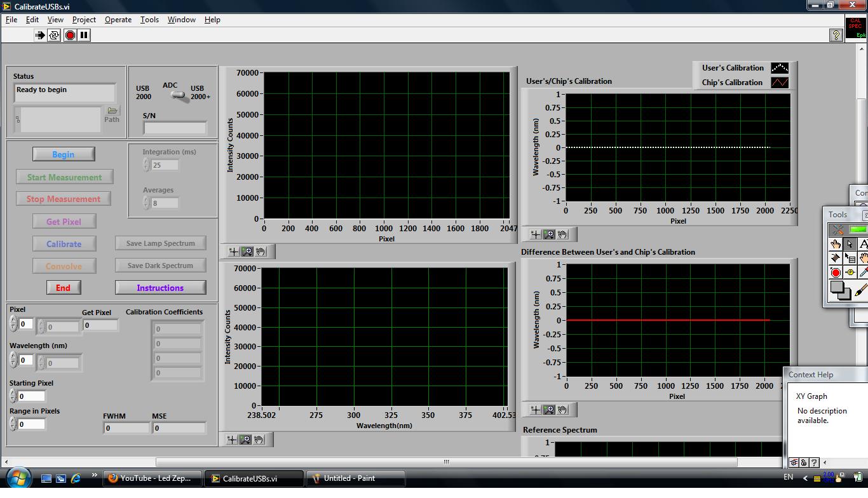
Task: Click Detailed Help question icon in Context Help
Action: tap(814, 462)
